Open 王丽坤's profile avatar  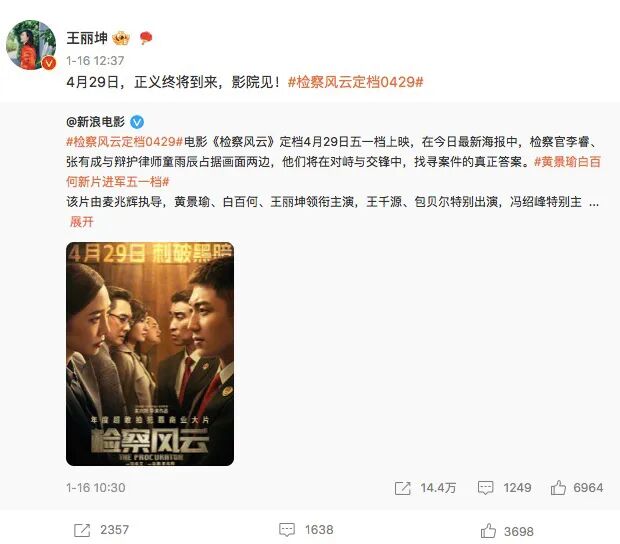pyautogui.click(x=31, y=45)
